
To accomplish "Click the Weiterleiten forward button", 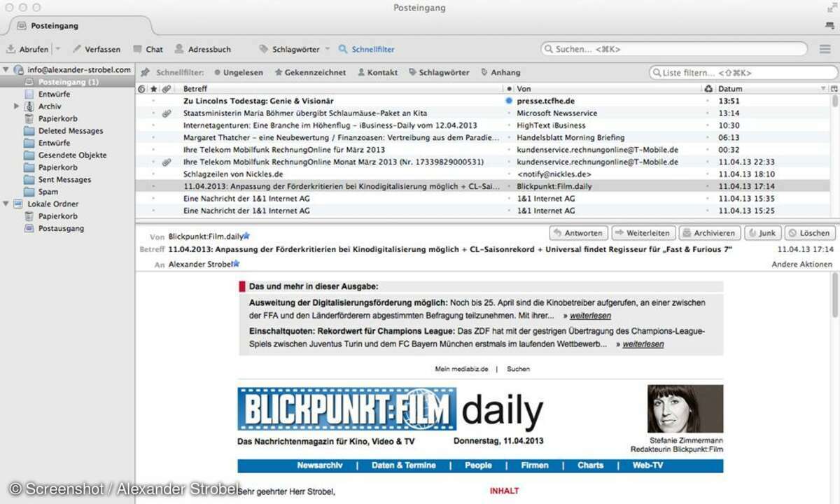I will click(643, 233).
